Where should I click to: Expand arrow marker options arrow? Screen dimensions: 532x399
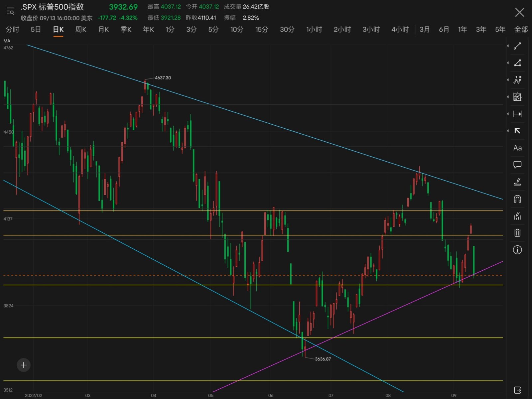(508, 131)
